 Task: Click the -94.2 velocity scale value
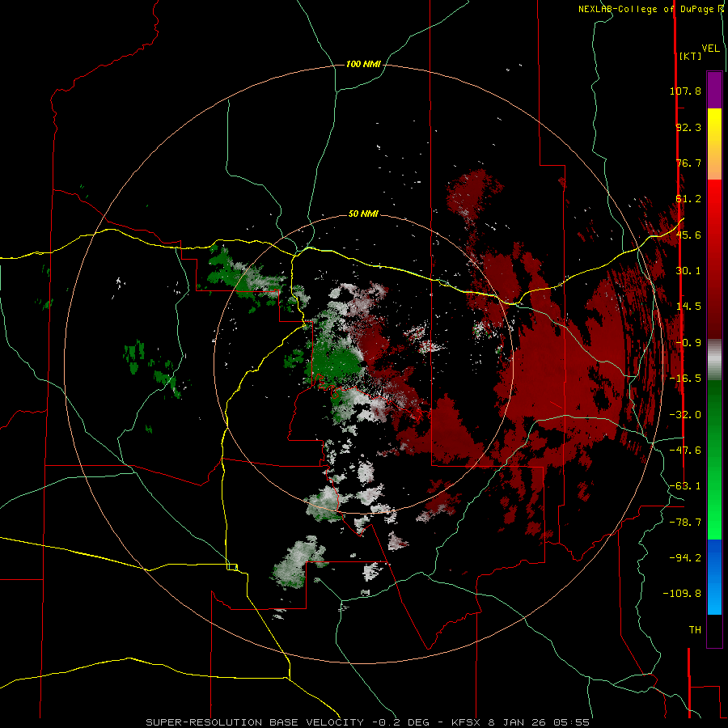pos(685,558)
